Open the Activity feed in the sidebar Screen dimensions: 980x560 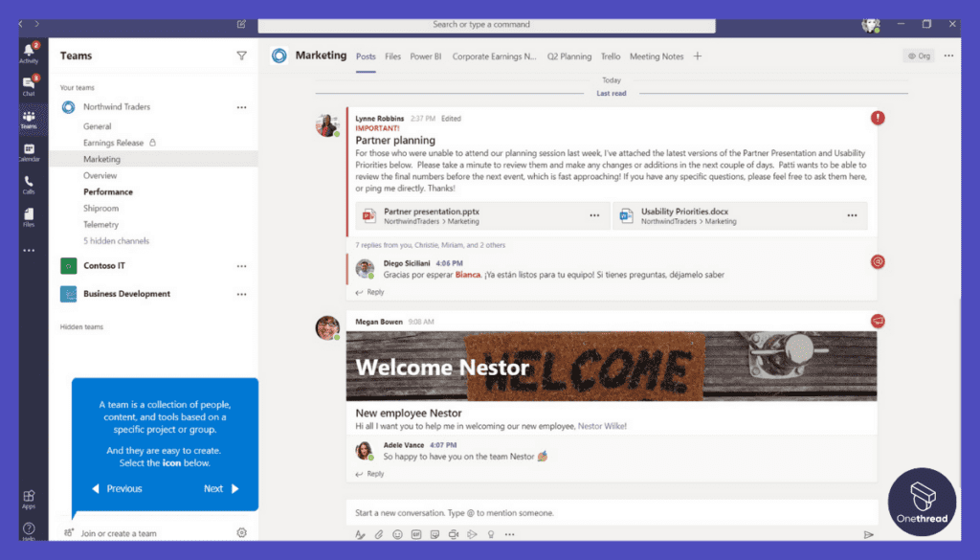click(x=29, y=53)
